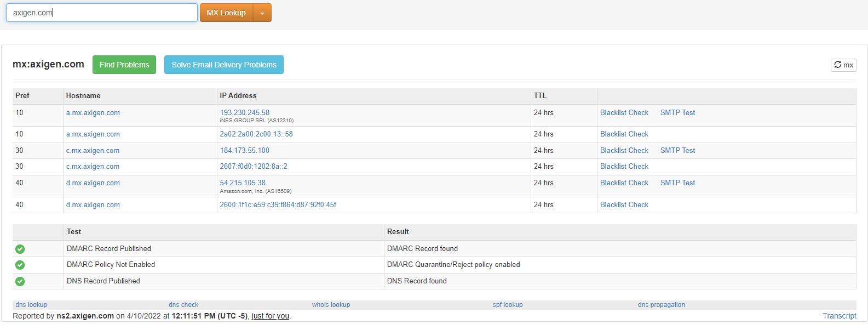Run Blacklist Check for 2607:f0d0:1202:8a::2
The height and width of the screenshot is (330, 868).
coord(624,166)
